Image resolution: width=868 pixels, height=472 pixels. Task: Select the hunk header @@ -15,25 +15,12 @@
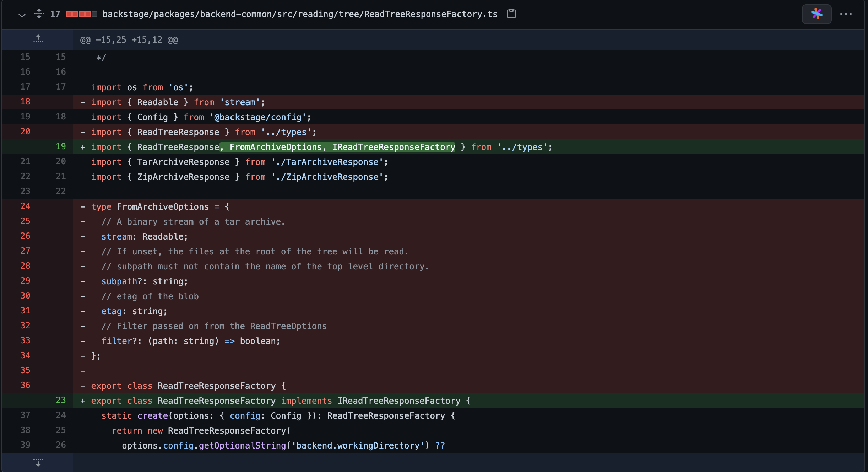[x=129, y=39]
